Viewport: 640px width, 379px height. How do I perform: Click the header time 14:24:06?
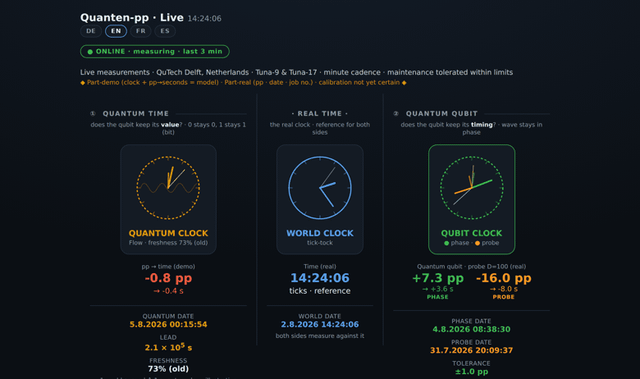[204, 18]
